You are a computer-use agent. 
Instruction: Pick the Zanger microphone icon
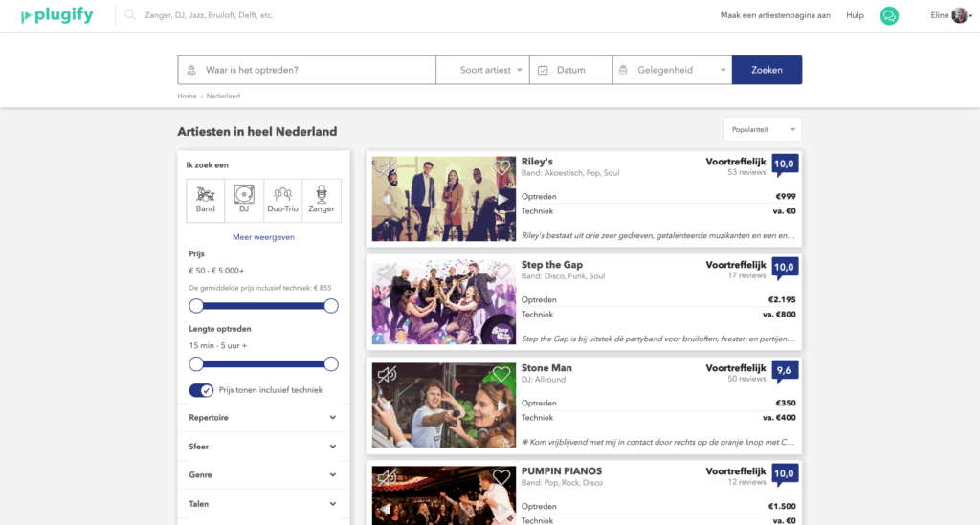point(322,200)
